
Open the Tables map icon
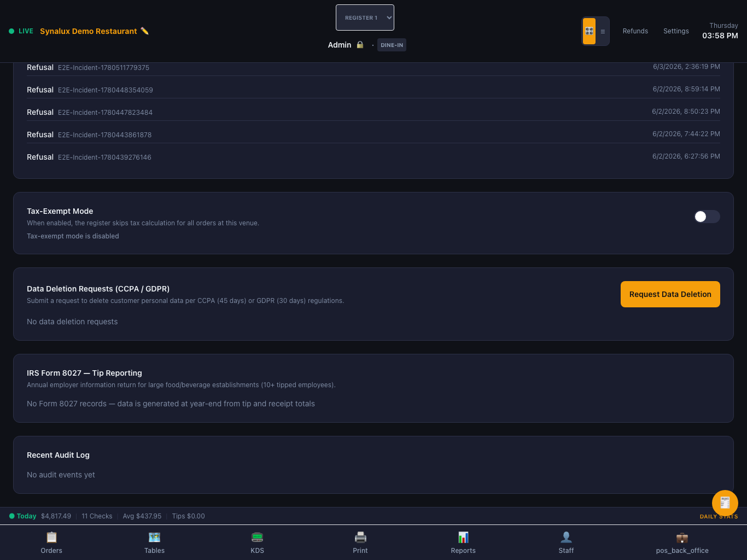tap(154, 537)
